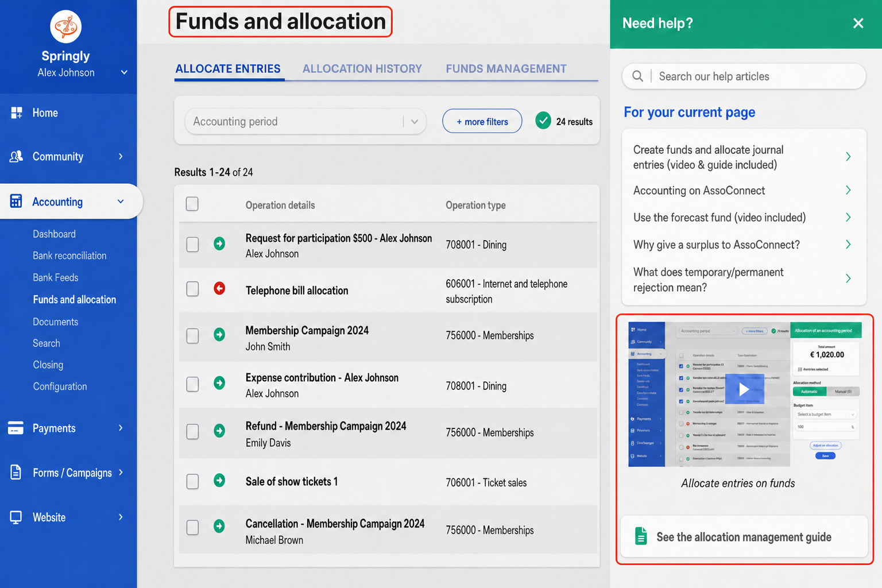This screenshot has height=588, width=882.
Task: Switch to the Allocation History tab
Action: (362, 69)
